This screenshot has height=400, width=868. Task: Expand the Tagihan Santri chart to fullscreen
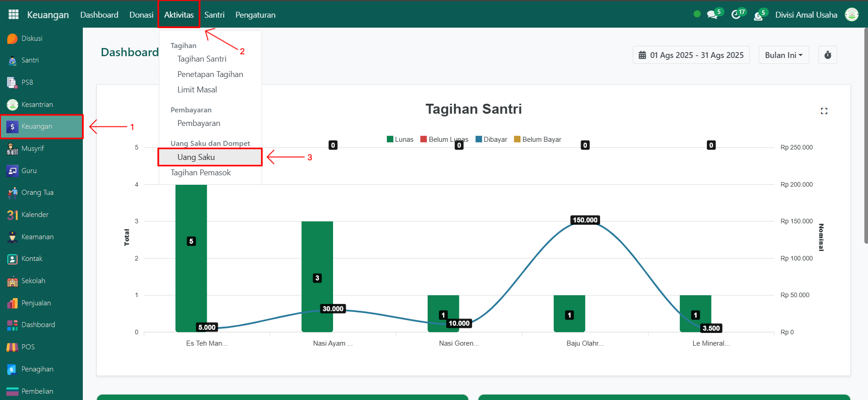(x=824, y=111)
